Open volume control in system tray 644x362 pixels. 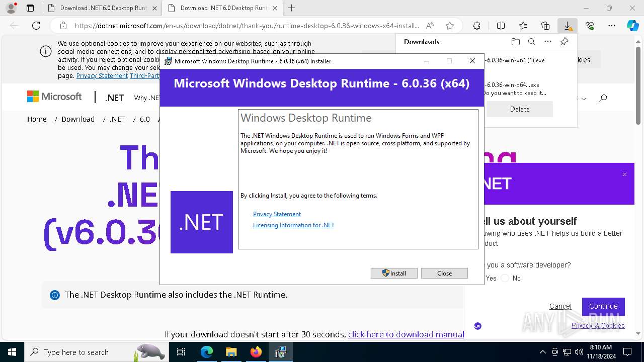(x=579, y=352)
